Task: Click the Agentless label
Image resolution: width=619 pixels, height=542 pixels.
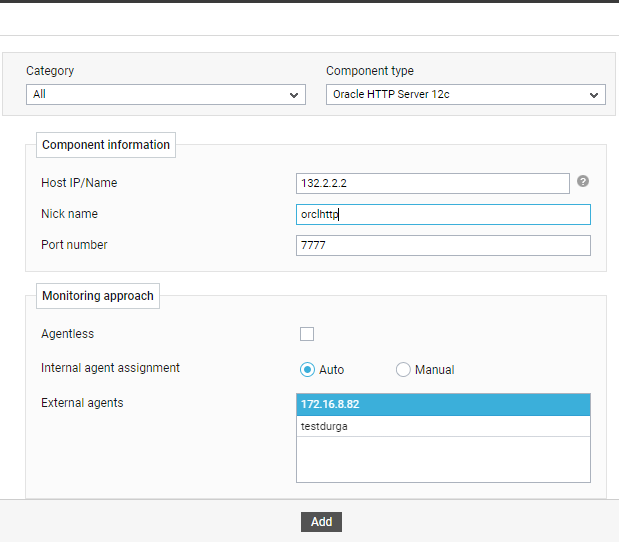Action: pyautogui.click(x=68, y=334)
